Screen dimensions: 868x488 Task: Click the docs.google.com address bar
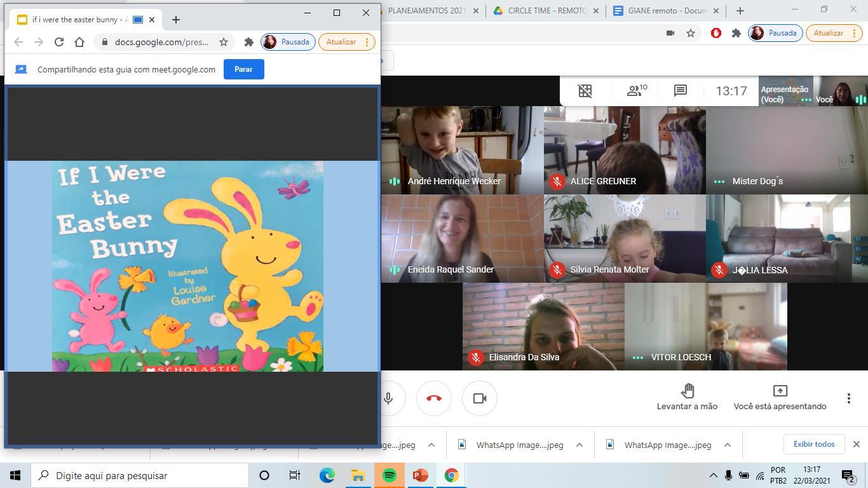point(161,42)
